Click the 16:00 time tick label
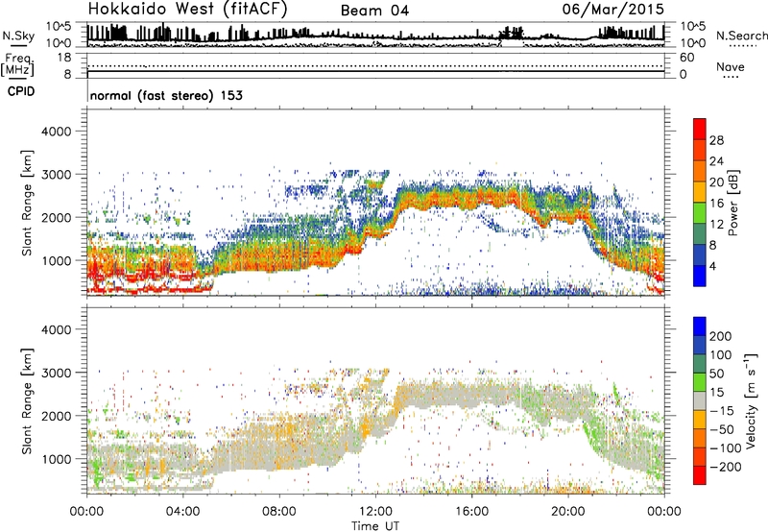Image resolution: width=768 pixels, height=532 pixels. pyautogui.click(x=471, y=512)
